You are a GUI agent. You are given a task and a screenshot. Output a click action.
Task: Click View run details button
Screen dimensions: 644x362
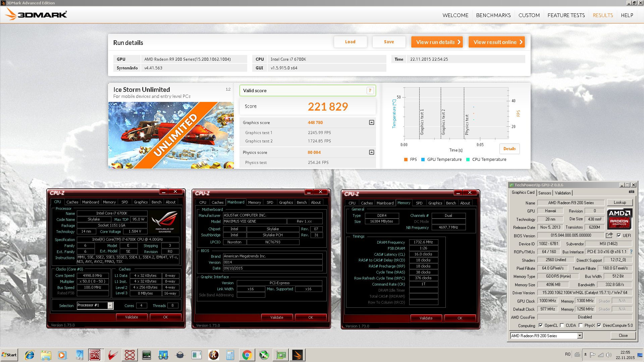(x=437, y=42)
